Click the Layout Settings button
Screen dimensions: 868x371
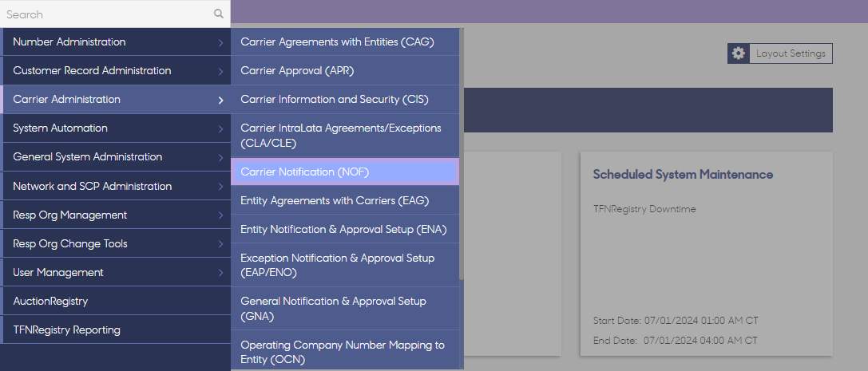point(780,53)
